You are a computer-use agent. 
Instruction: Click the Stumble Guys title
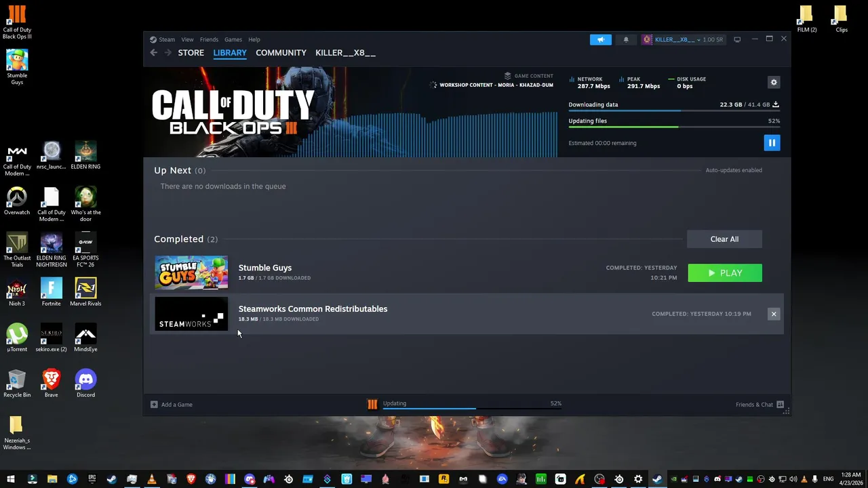point(265,268)
